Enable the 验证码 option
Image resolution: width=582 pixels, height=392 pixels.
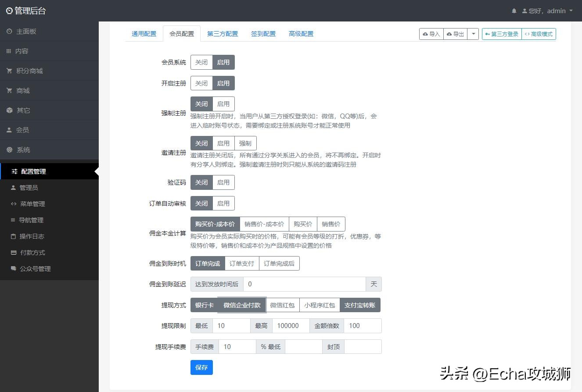click(x=223, y=182)
